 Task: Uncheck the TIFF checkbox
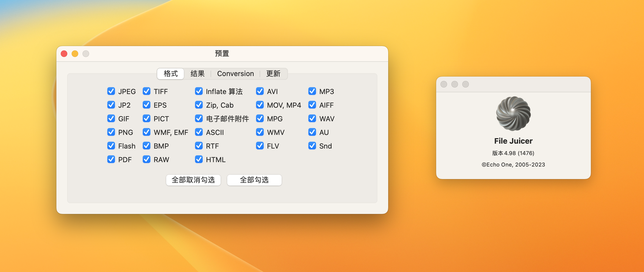tap(147, 91)
